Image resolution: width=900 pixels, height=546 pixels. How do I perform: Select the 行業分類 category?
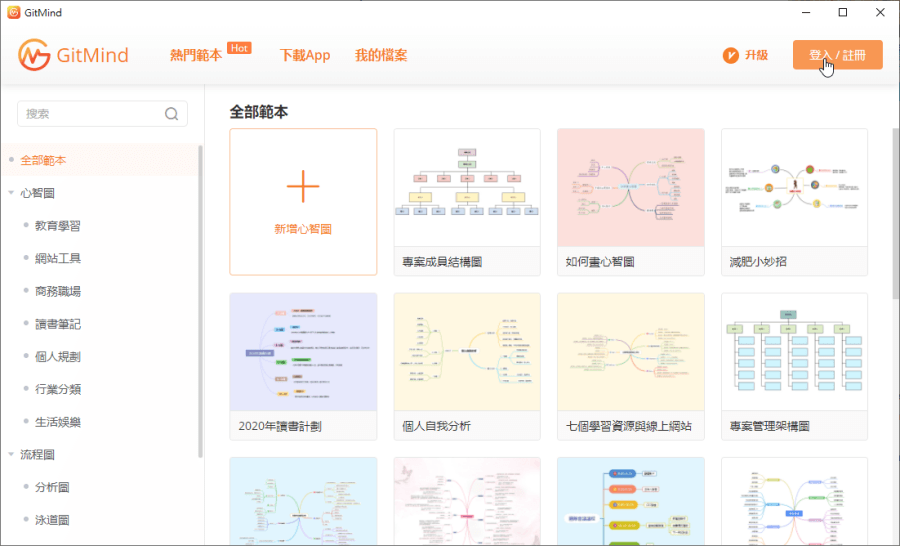[x=57, y=389]
